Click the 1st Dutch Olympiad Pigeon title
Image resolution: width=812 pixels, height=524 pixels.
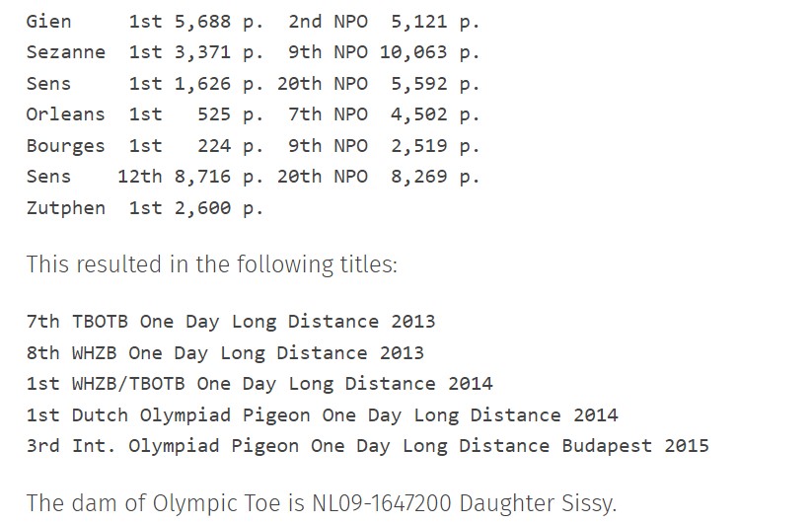[322, 414]
